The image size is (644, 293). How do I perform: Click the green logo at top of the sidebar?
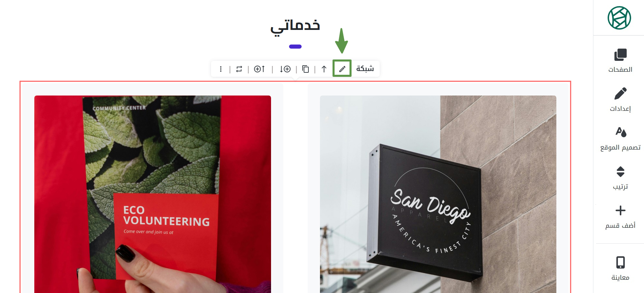[x=619, y=18]
